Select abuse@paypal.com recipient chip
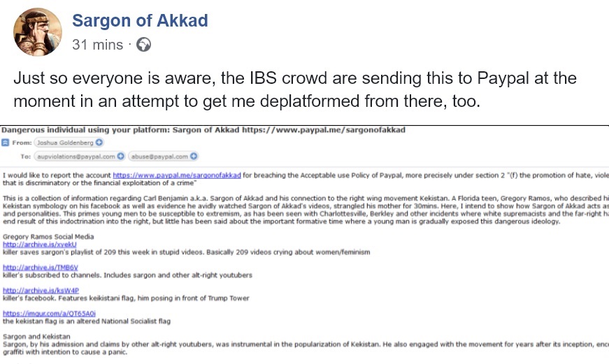The image size is (609, 364). pos(163,156)
